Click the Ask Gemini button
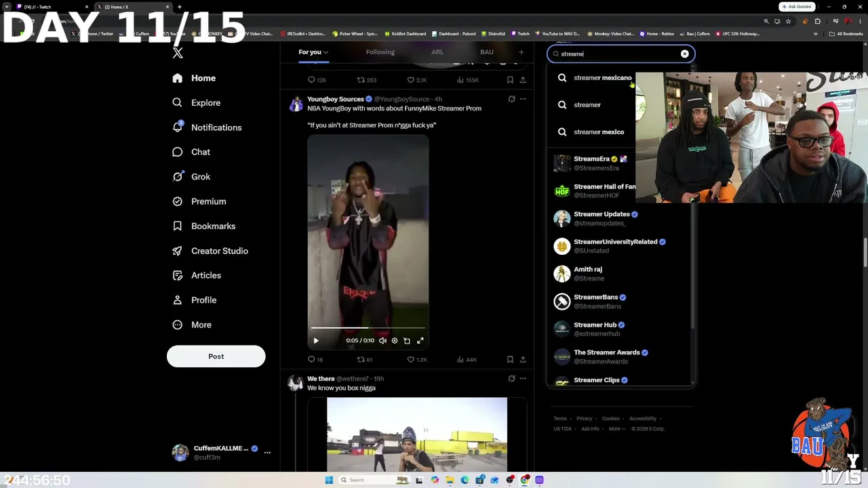 (x=797, y=7)
